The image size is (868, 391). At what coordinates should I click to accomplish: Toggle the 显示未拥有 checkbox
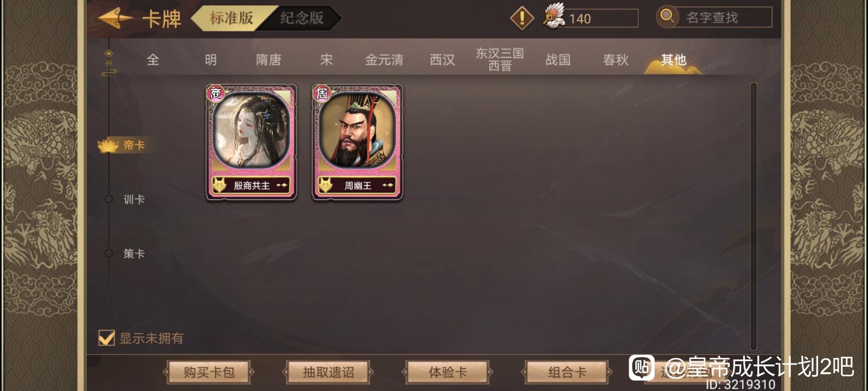click(106, 338)
